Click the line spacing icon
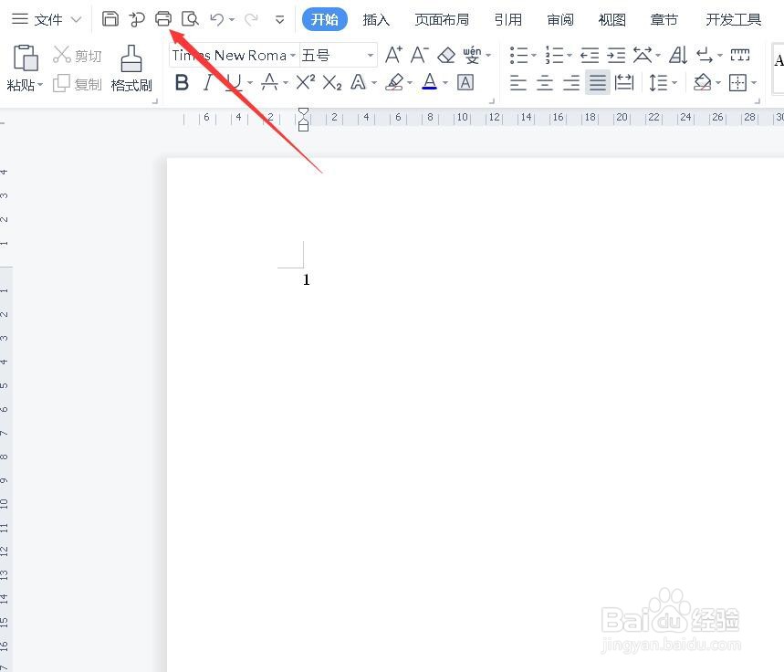Screen dimensions: 784x672 [x=658, y=82]
